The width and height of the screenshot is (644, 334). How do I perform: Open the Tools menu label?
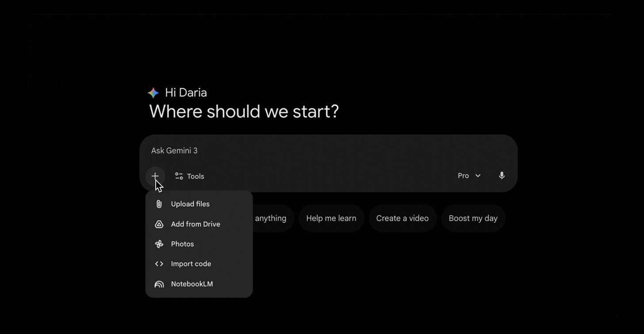coord(195,176)
